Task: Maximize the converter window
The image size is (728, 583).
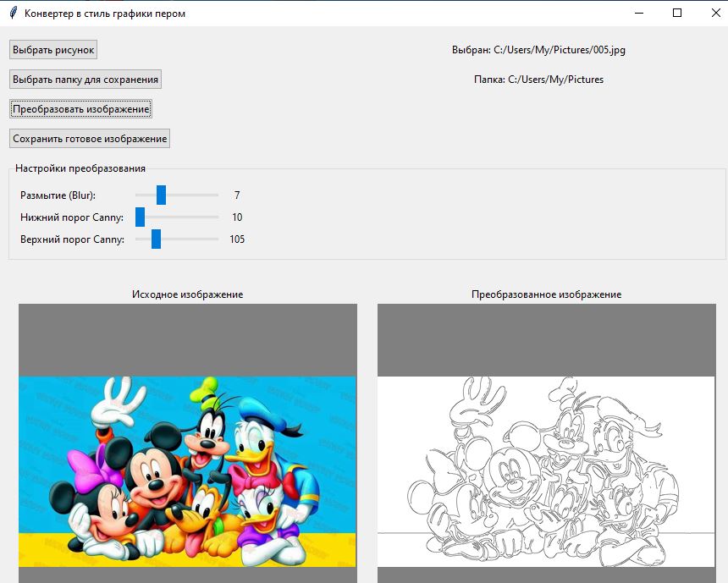Action: 677,13
